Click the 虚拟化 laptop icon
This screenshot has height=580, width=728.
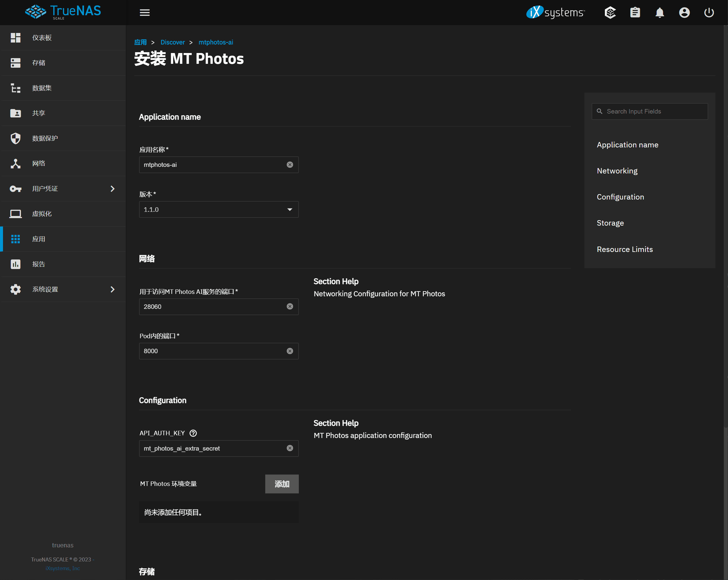click(16, 214)
